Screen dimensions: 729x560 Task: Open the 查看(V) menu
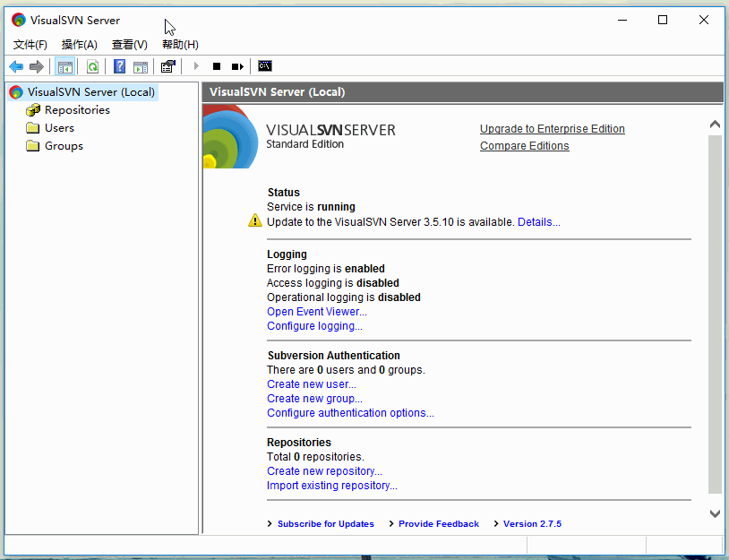click(x=130, y=45)
